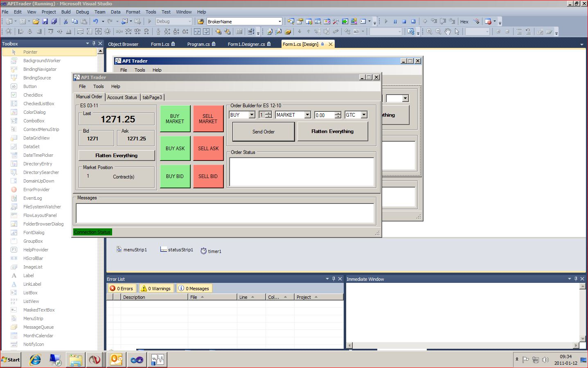This screenshot has height=368, width=588.
Task: Toggle Hex display in the debug toolbar
Action: point(464,22)
